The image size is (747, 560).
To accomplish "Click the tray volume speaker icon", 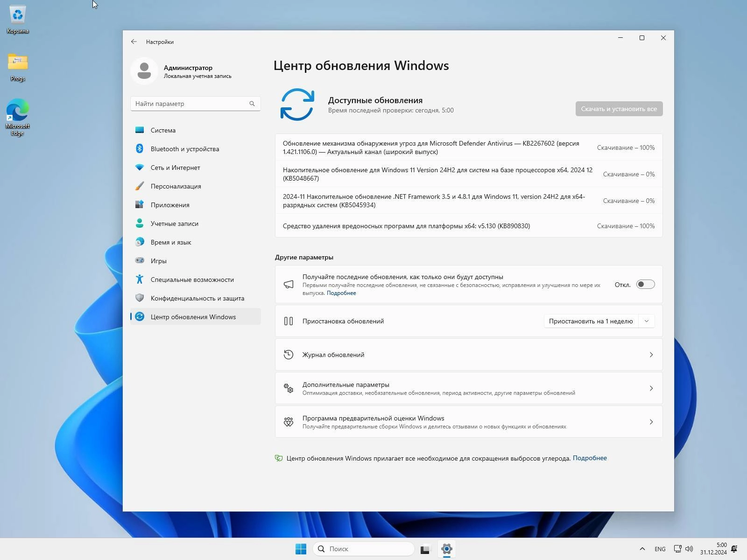I will (x=689, y=549).
